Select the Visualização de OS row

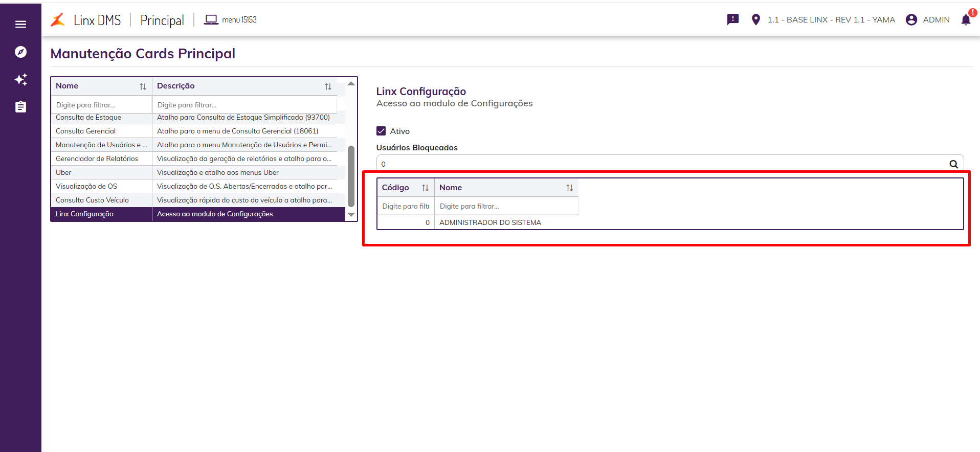[x=198, y=186]
